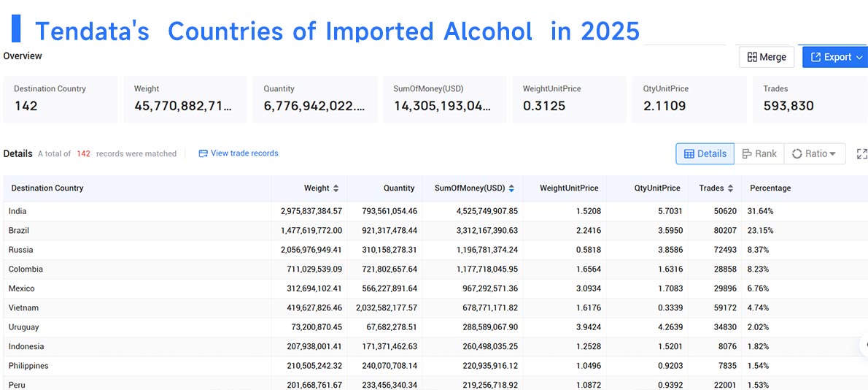Click the Destination Country overview card showing 142
This screenshot has width=868, height=390.
[61, 99]
